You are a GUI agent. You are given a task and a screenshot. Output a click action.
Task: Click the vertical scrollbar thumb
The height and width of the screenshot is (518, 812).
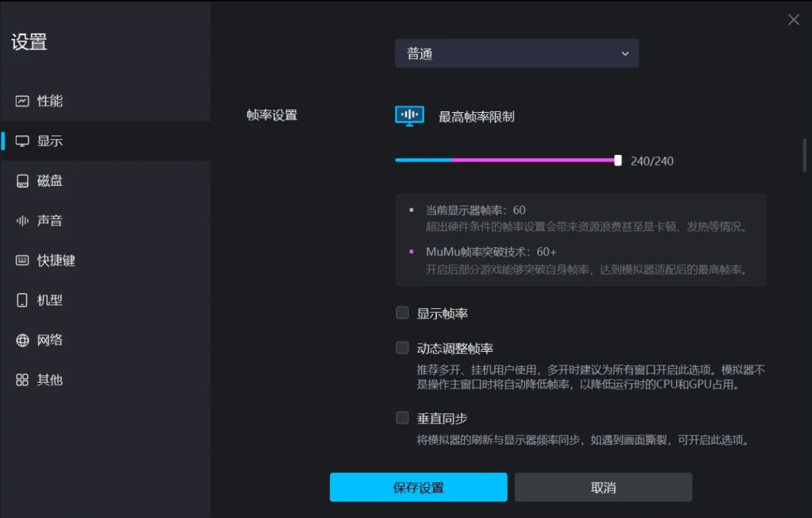point(804,154)
